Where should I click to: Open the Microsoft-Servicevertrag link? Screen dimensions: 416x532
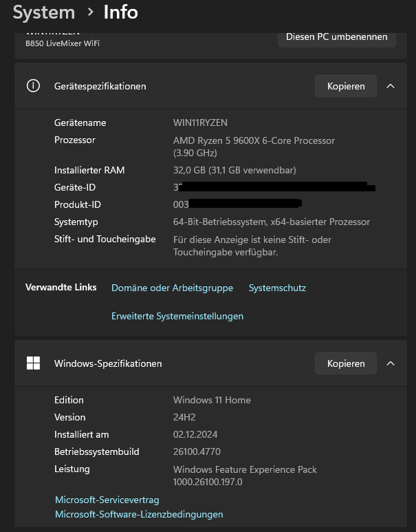pos(107,500)
